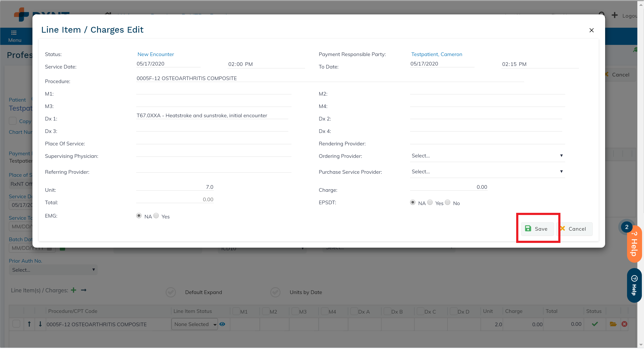Click the Place Of Service field
Viewport: 644px width, 349px height.
pos(214,141)
